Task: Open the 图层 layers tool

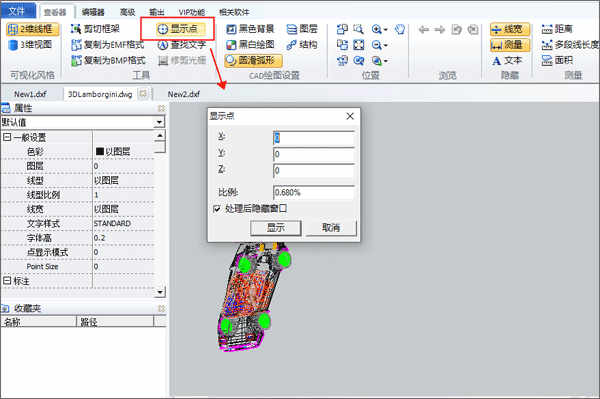Action: coord(302,29)
